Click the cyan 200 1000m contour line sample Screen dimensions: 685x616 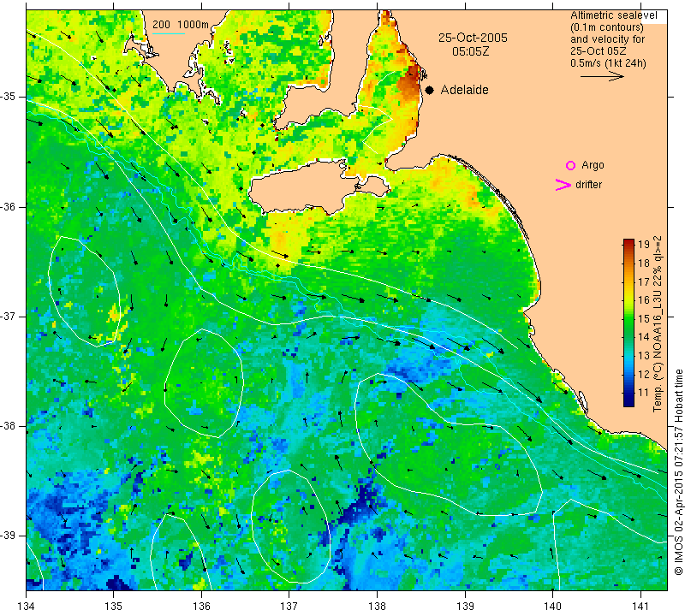click(x=169, y=33)
